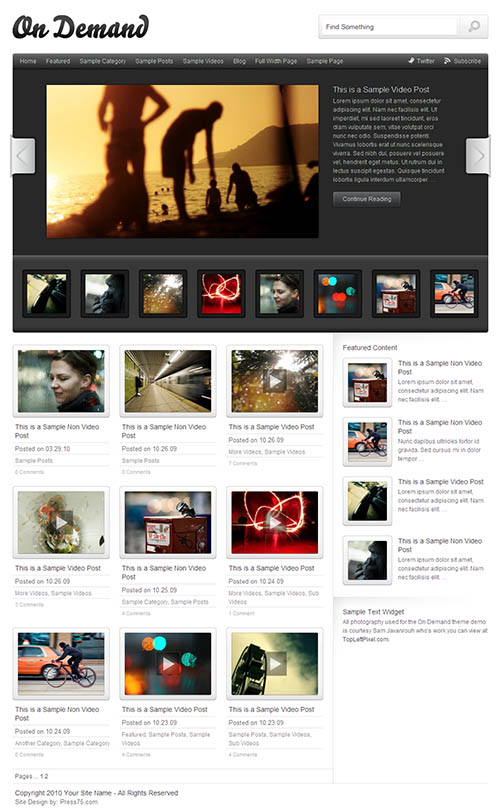The width and height of the screenshot is (500, 808).
Task: Play the sunlit tree video thumbnail
Action: [x=275, y=381]
